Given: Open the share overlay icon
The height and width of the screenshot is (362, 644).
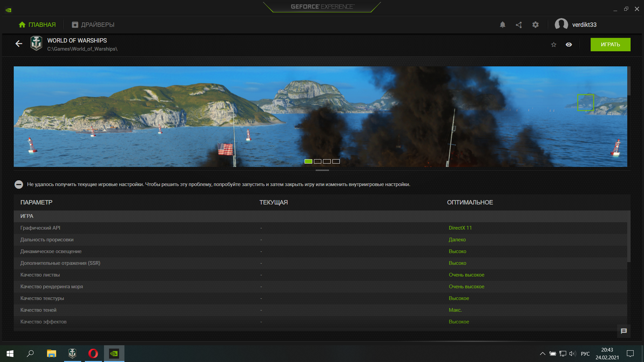Looking at the screenshot, I should click(519, 24).
